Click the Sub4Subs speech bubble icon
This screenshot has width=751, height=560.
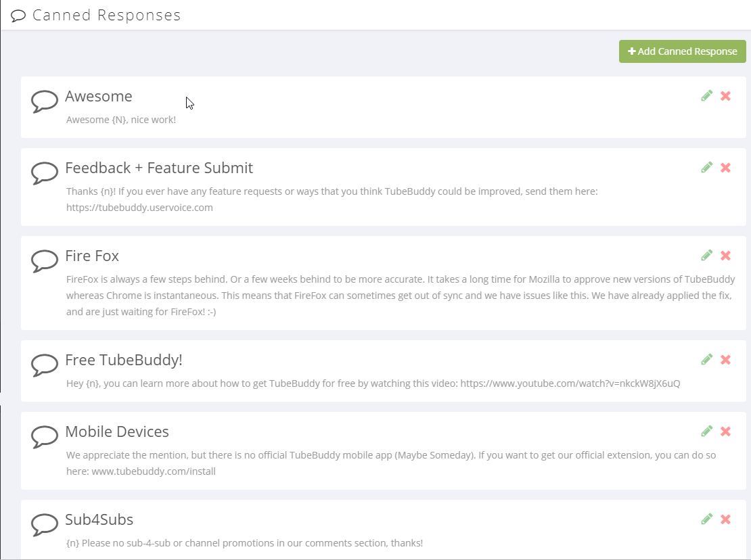45,525
